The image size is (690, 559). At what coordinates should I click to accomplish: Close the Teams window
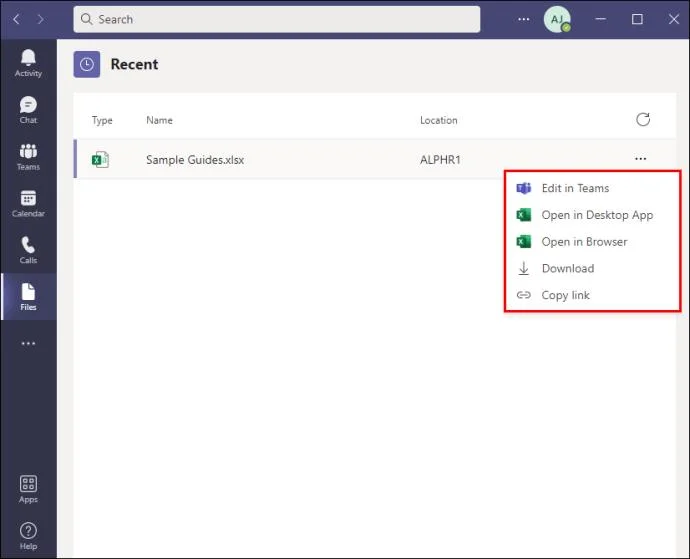(674, 19)
